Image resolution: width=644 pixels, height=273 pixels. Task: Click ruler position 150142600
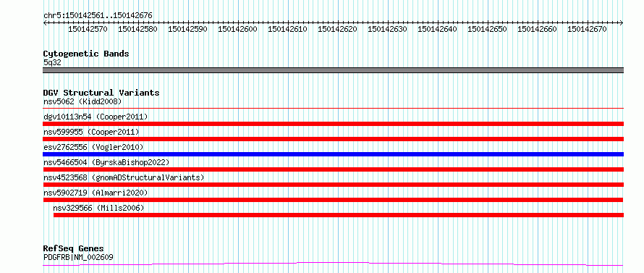(x=237, y=29)
